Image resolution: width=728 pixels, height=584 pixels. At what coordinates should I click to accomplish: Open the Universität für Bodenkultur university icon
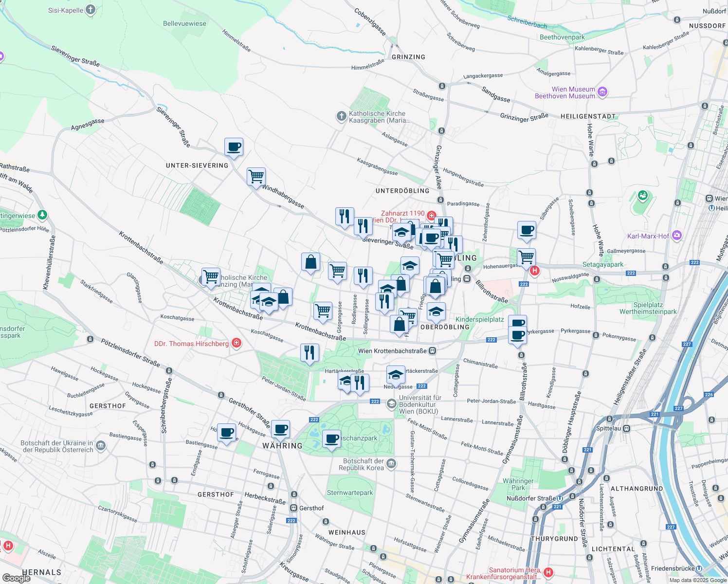(x=391, y=404)
